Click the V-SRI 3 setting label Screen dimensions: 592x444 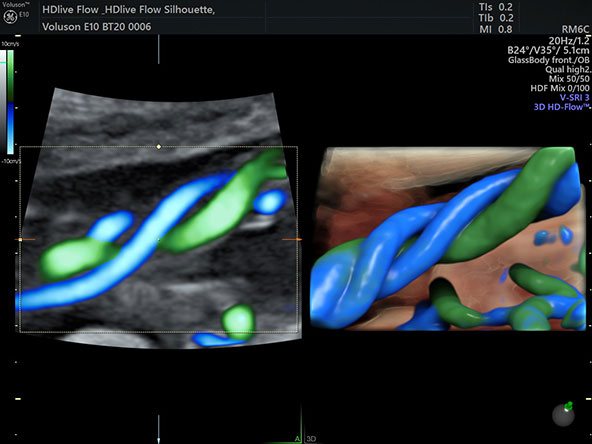(x=575, y=97)
